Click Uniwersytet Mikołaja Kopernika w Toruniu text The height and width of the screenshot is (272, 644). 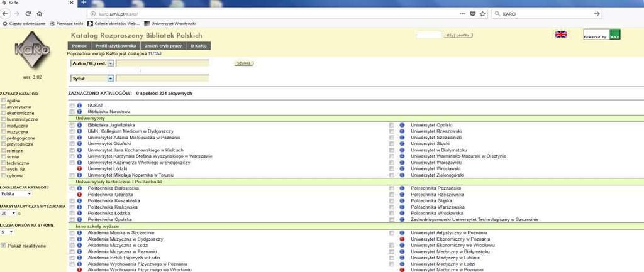(131, 175)
